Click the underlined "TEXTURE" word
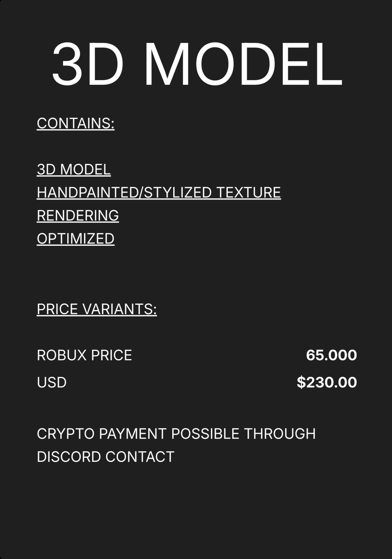This screenshot has height=559, width=392. click(x=249, y=192)
